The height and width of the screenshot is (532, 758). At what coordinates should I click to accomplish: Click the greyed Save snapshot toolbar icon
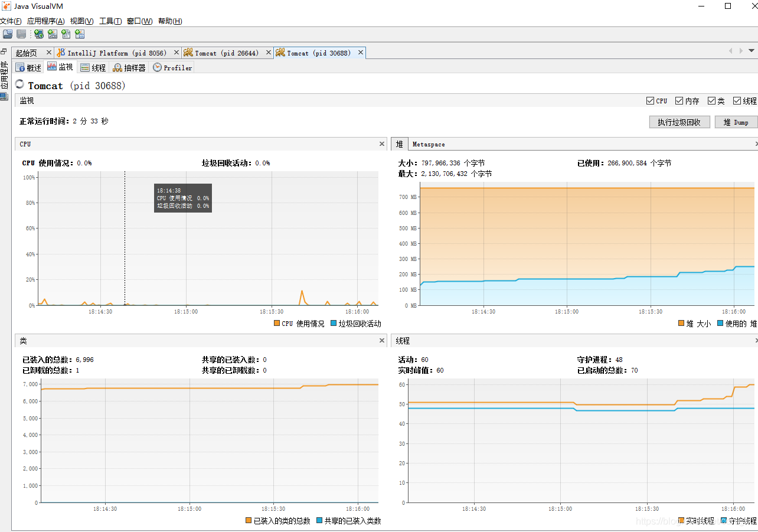[21, 34]
